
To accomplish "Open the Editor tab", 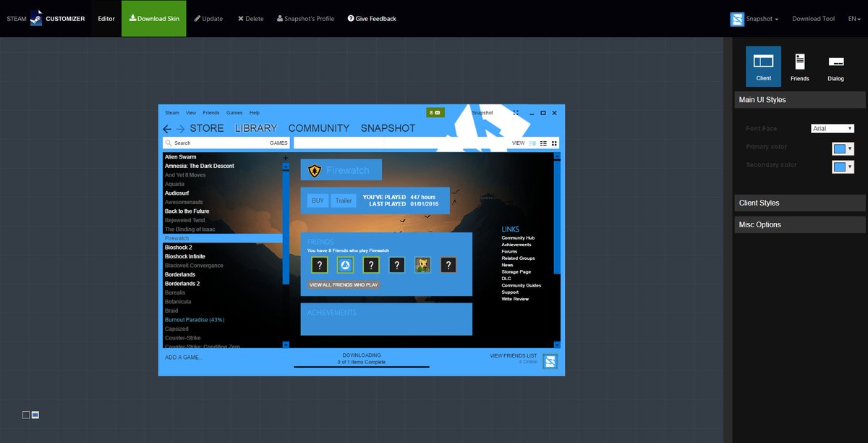I will click(106, 19).
